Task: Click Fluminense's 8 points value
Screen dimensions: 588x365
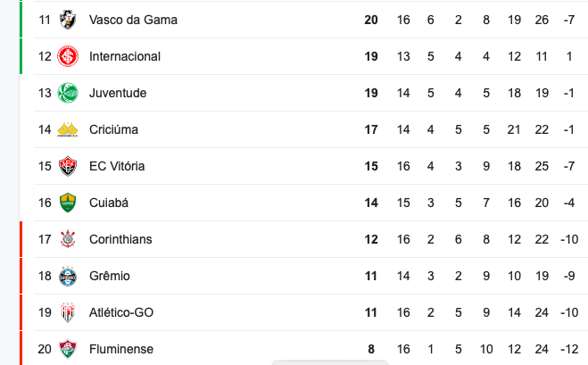Action: (x=371, y=349)
